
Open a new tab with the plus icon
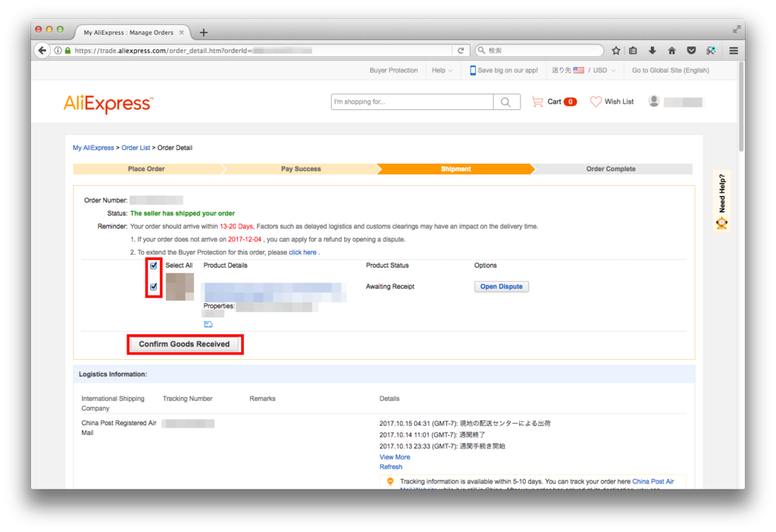[203, 33]
